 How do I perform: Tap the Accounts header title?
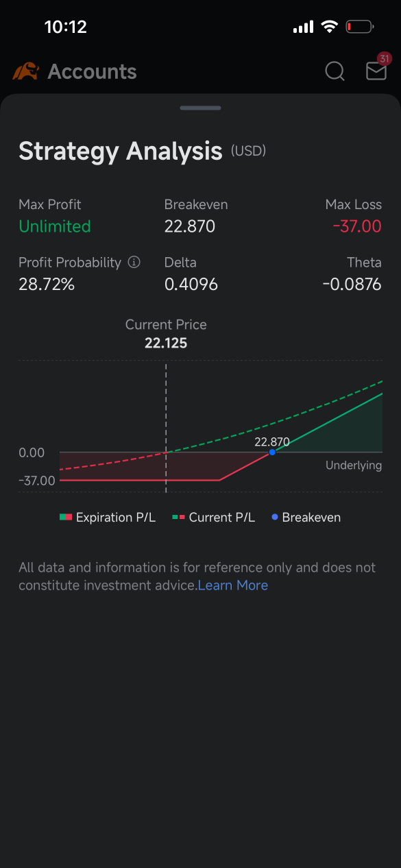pos(92,71)
